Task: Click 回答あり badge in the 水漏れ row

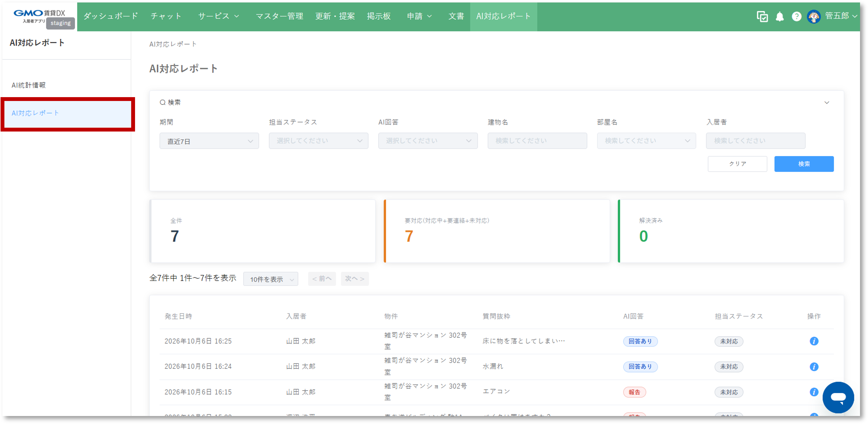Action: coord(640,367)
